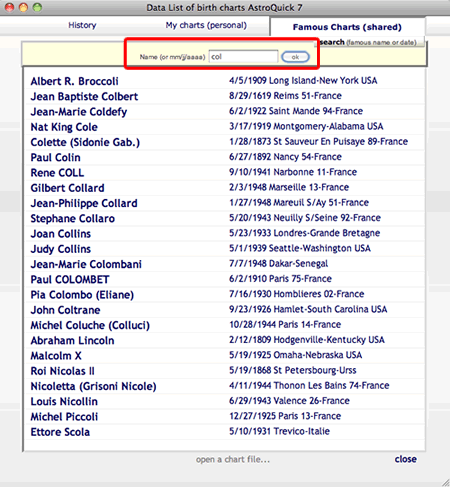Click birth data 9/23/1926 Hamlet-South Carolina USA
450x487 pixels.
coord(308,309)
